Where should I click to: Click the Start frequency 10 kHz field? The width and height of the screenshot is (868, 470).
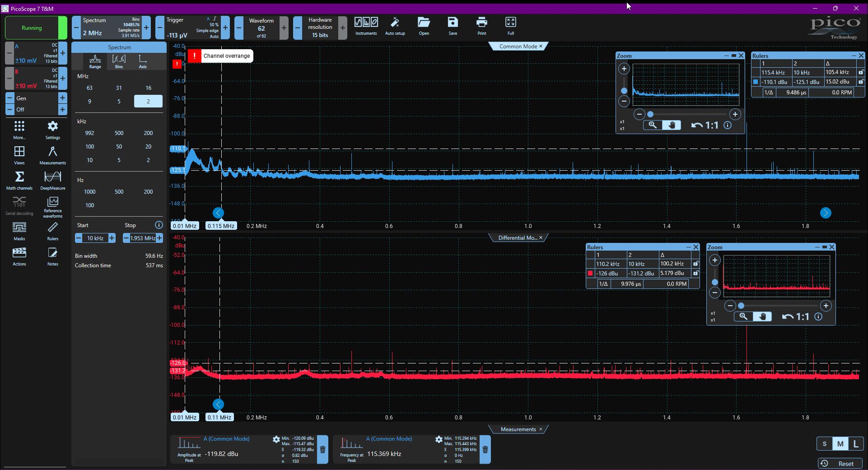coord(95,238)
